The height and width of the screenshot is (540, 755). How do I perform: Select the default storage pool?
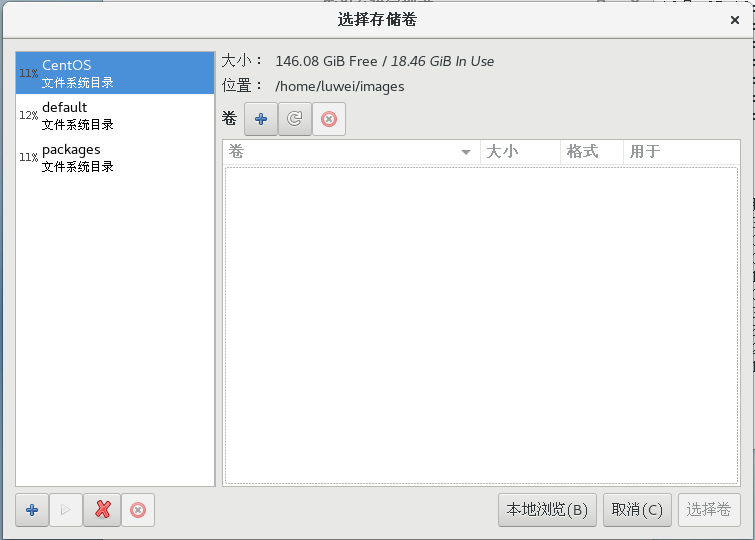pos(115,115)
